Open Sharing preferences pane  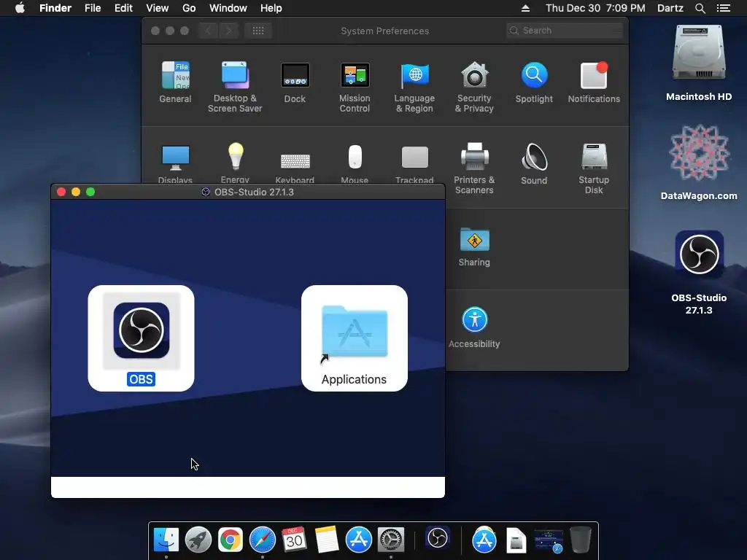point(474,246)
